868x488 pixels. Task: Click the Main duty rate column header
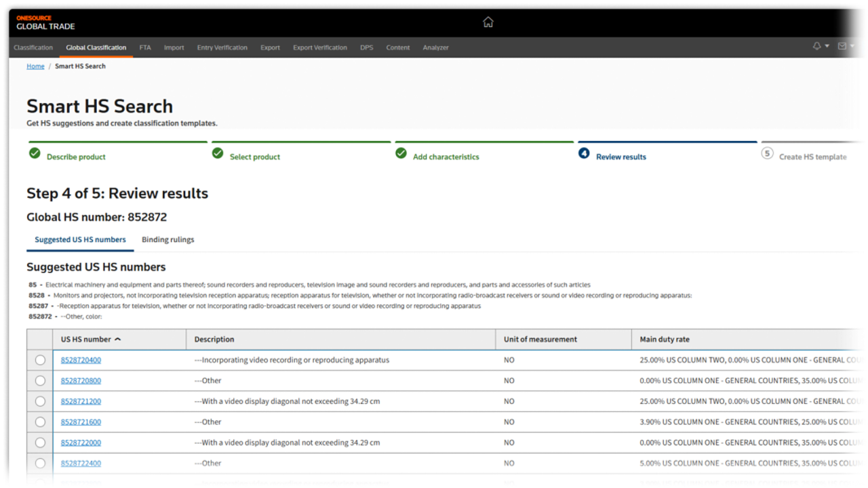(x=665, y=340)
